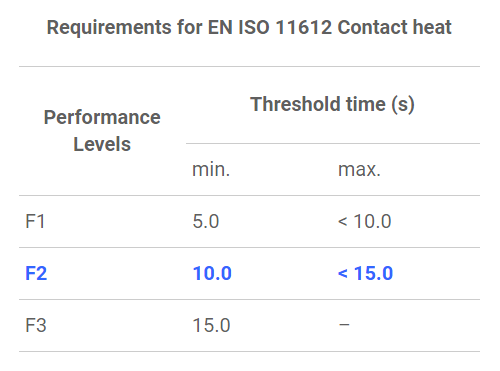Click the table title mentioning EN ISO 11612

point(249,27)
